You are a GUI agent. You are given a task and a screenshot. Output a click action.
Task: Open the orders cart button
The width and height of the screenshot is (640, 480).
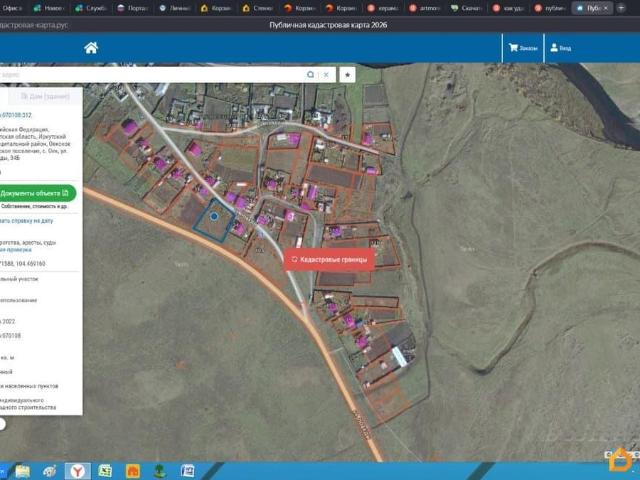(x=523, y=48)
